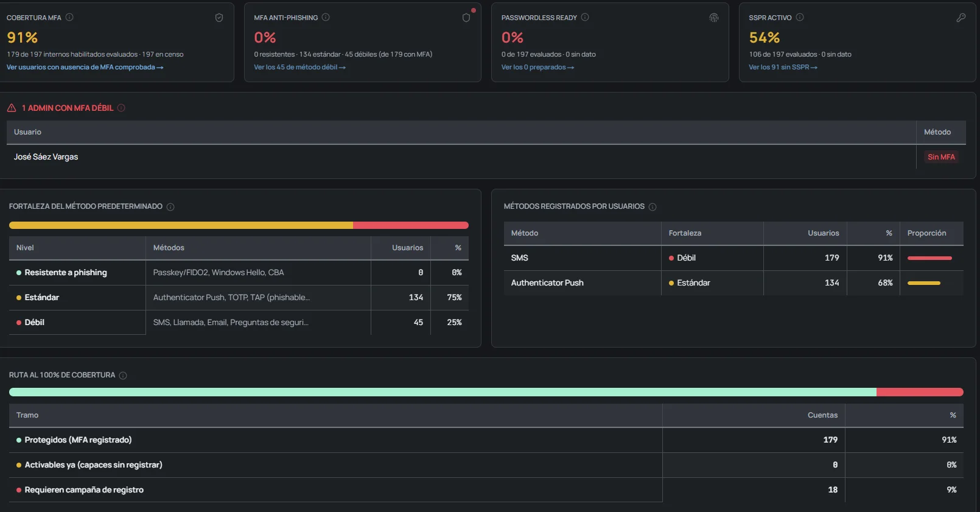The width and height of the screenshot is (980, 512).
Task: Follow the 'Ver los 45 de método débil' link
Action: (299, 68)
